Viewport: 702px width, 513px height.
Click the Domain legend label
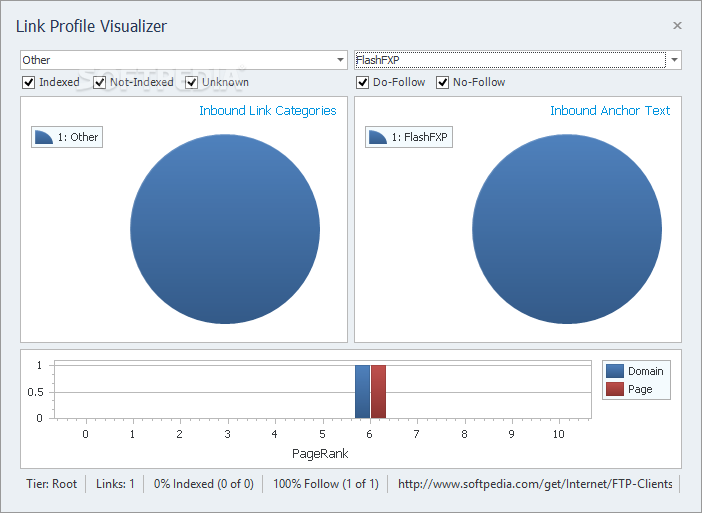pos(646,371)
